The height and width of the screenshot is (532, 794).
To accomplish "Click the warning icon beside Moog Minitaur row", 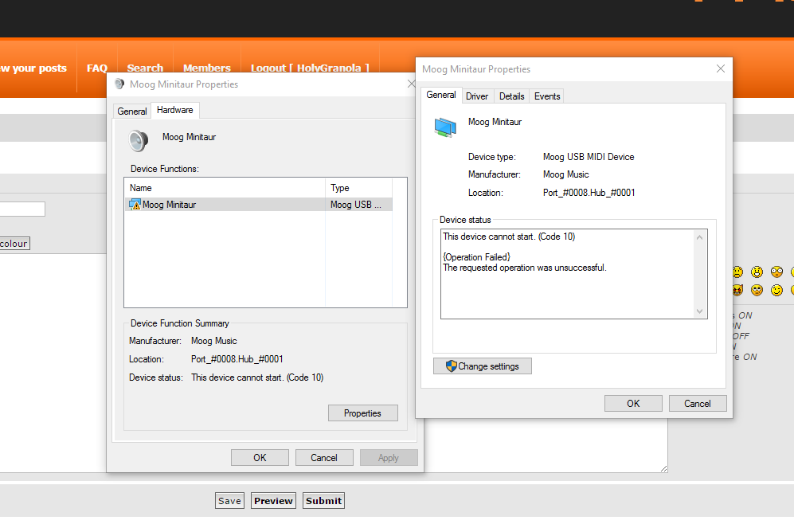I will [x=135, y=205].
